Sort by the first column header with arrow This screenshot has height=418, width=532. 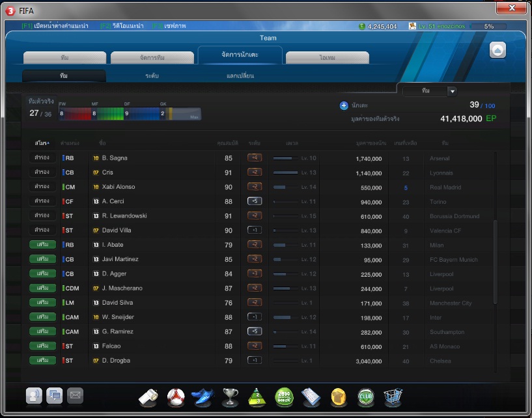[42, 143]
